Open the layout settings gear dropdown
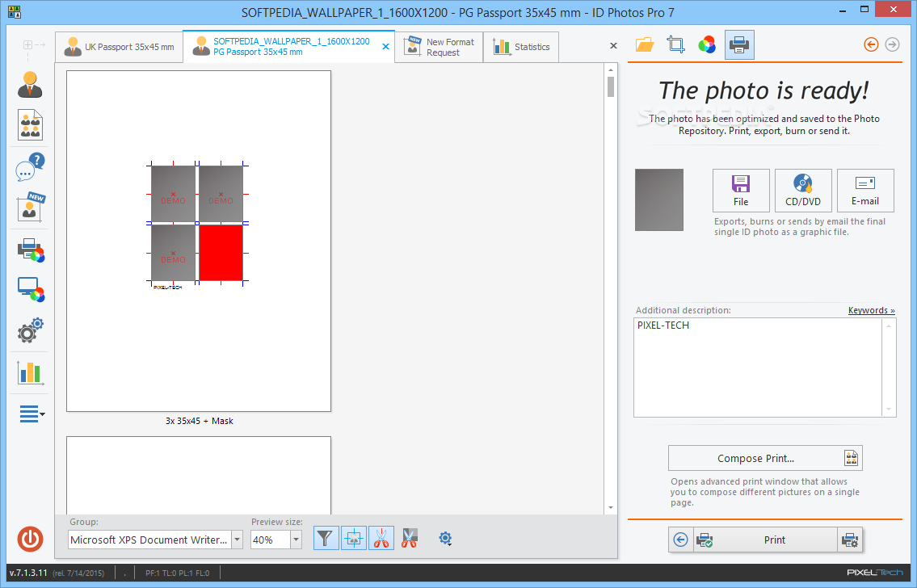This screenshot has width=917, height=588. coord(445,538)
